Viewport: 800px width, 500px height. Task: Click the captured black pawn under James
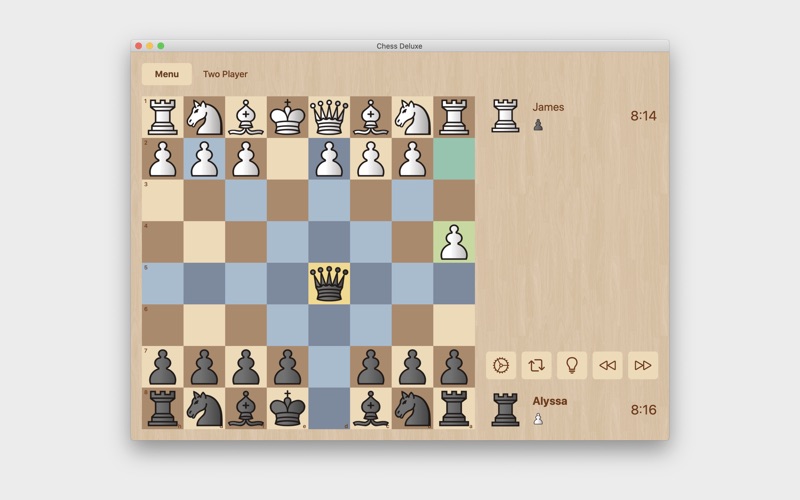click(538, 125)
